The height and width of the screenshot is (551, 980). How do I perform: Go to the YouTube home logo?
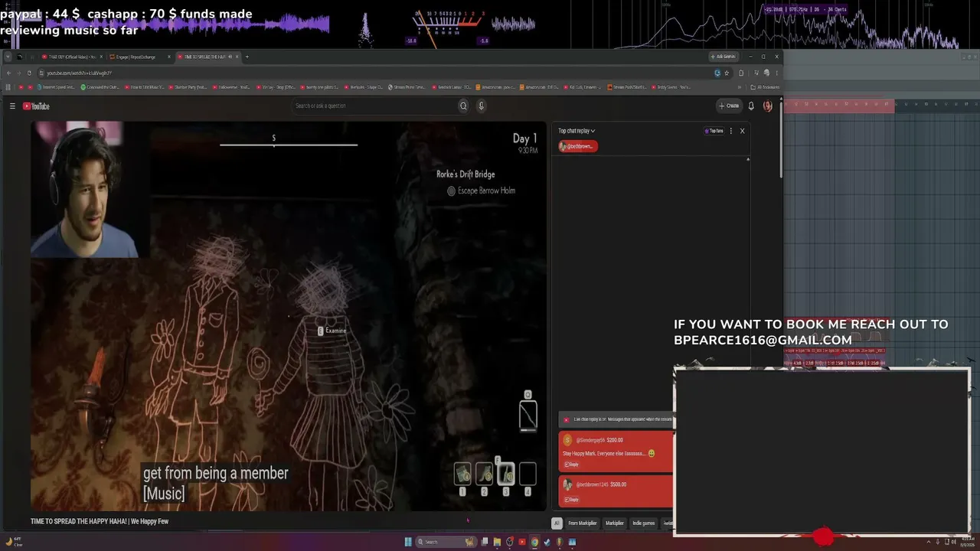point(36,106)
